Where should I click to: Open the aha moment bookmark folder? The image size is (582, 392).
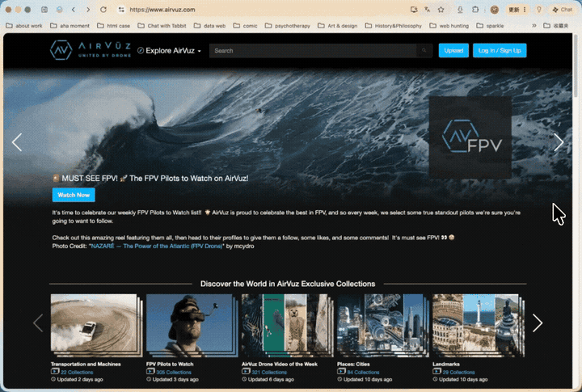tap(70, 26)
